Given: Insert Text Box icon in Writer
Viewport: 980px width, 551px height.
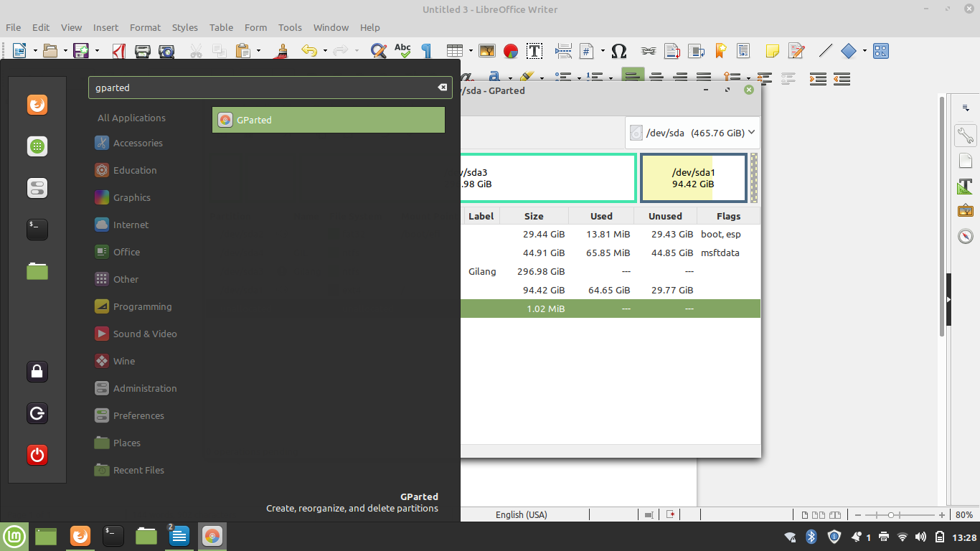Looking at the screenshot, I should 534,51.
